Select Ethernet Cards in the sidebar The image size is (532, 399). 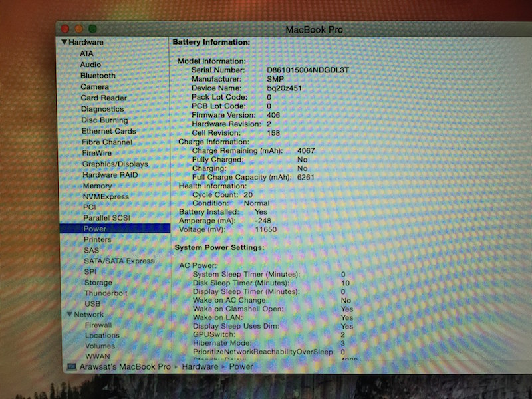coord(109,131)
